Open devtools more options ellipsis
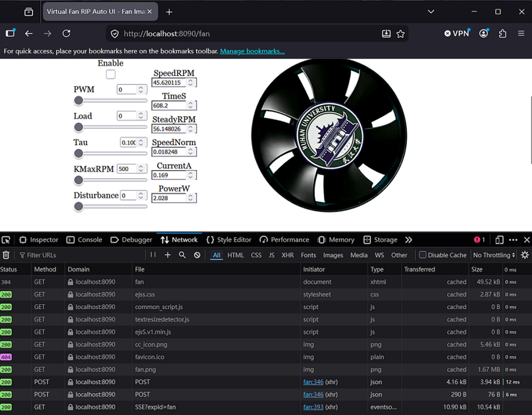The width and height of the screenshot is (532, 415). (x=513, y=240)
